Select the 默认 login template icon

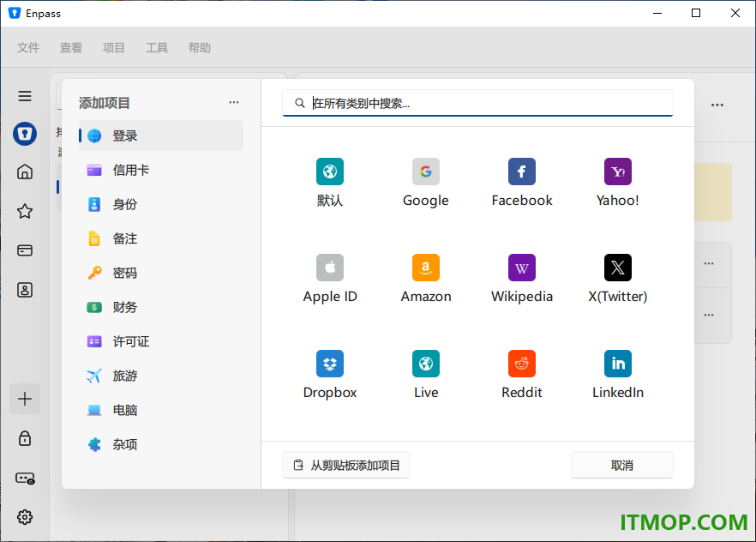coord(330,172)
